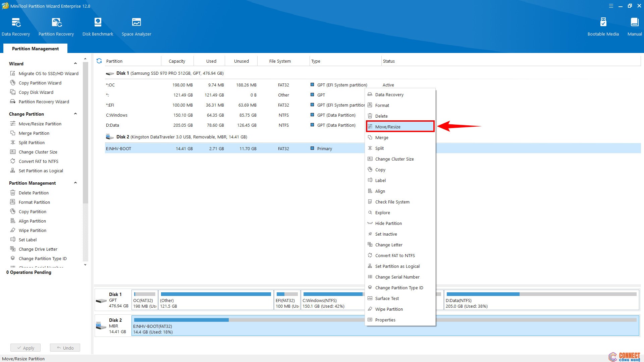Image resolution: width=644 pixels, height=362 pixels.
Task: Choose Format in context menu
Action: (400, 105)
